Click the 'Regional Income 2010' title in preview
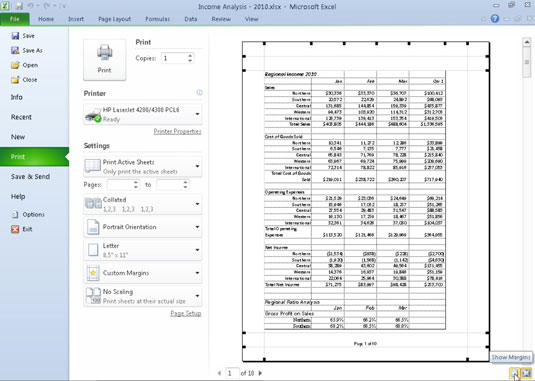Viewport: 535px width, 381px height. tap(291, 74)
